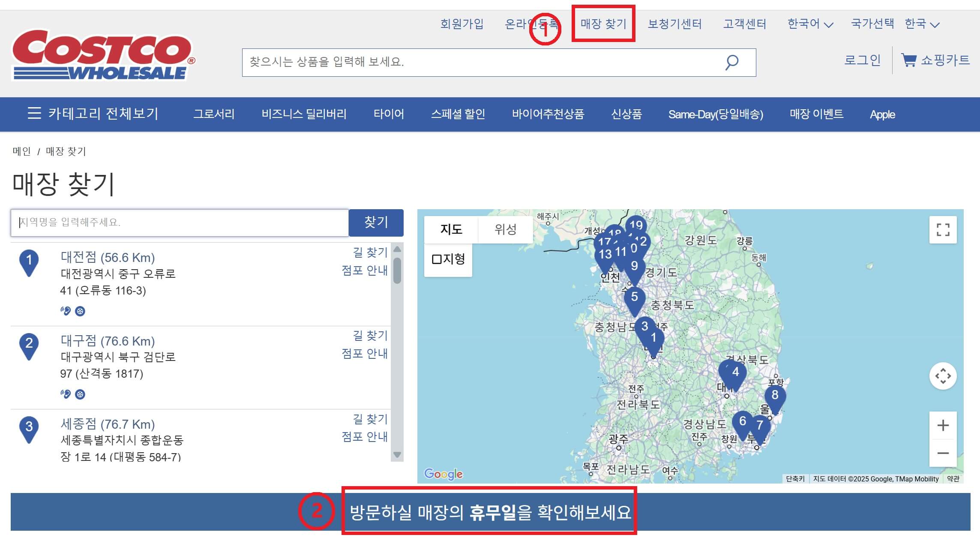980x541 pixels.
Task: Click the 찾기 search button
Action: (x=376, y=222)
